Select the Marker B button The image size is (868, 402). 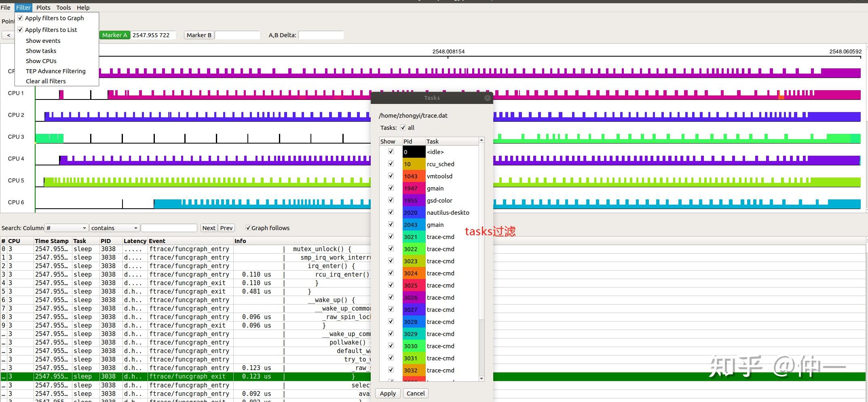point(199,35)
